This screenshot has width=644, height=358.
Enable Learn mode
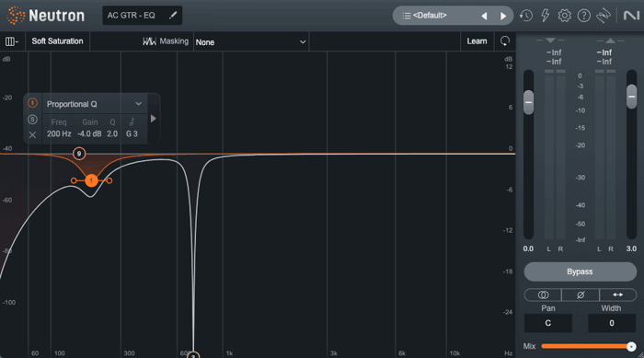point(477,41)
